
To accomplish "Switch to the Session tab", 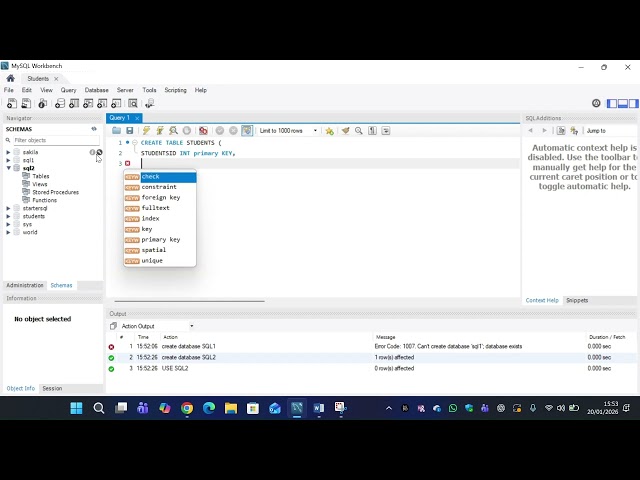I will [x=52, y=389].
